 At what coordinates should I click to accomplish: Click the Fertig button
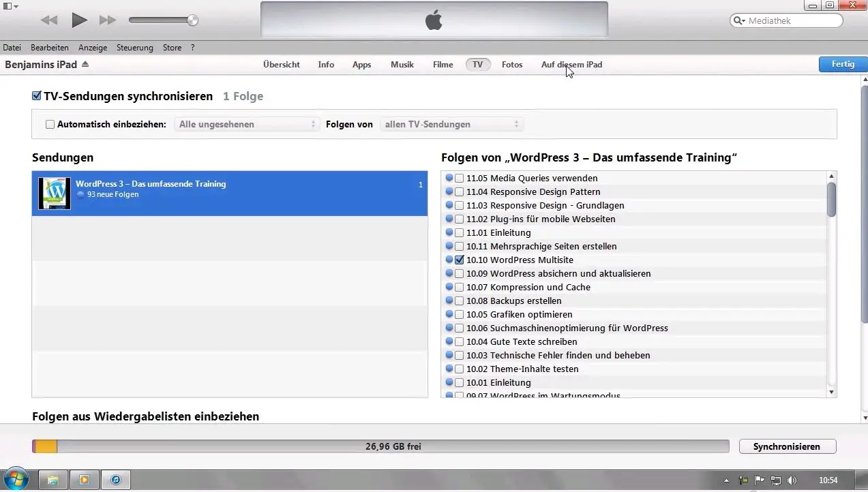[x=843, y=64]
